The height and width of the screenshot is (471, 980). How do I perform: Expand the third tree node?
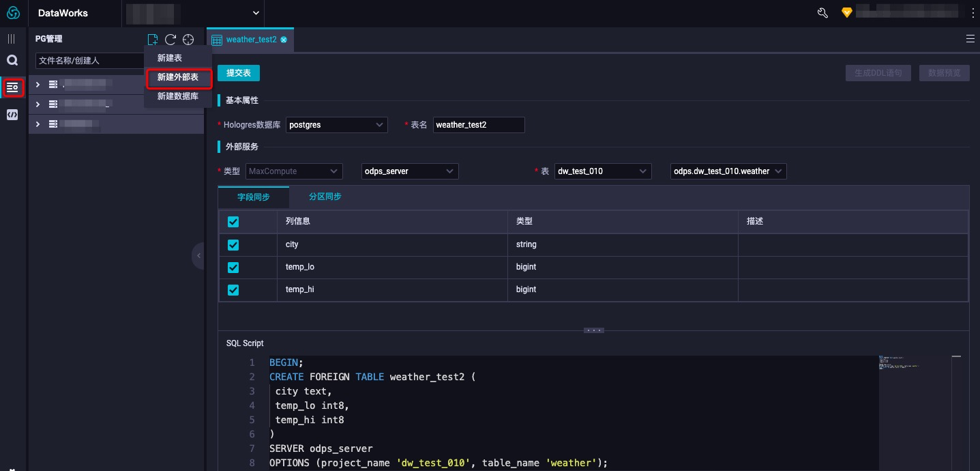click(x=38, y=124)
